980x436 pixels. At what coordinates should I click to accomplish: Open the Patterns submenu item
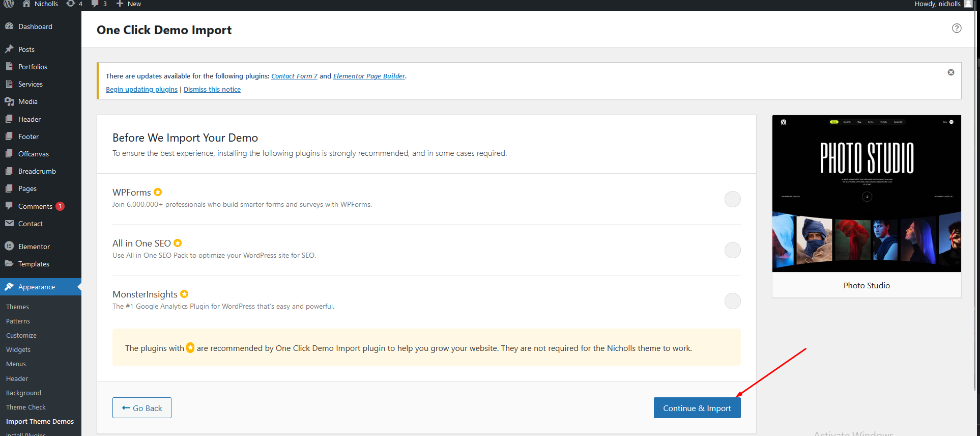(18, 321)
